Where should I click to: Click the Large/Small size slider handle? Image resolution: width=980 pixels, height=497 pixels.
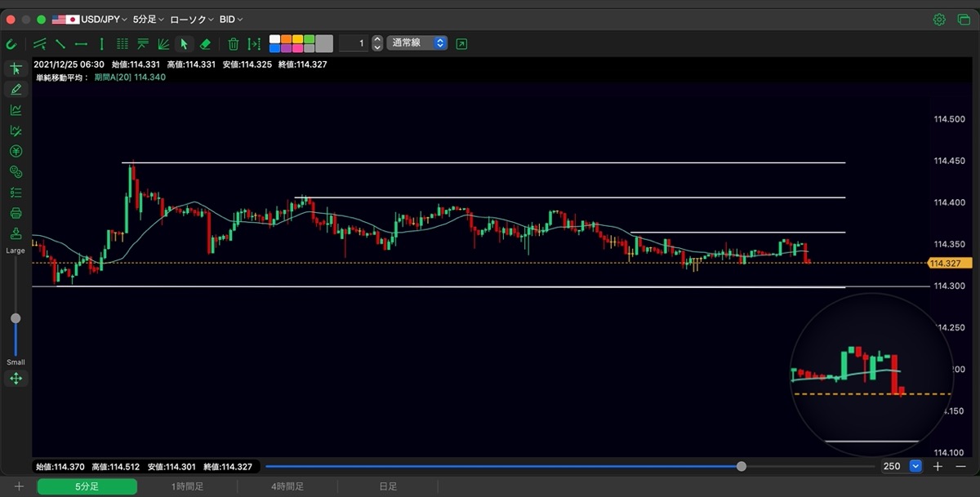click(x=16, y=318)
